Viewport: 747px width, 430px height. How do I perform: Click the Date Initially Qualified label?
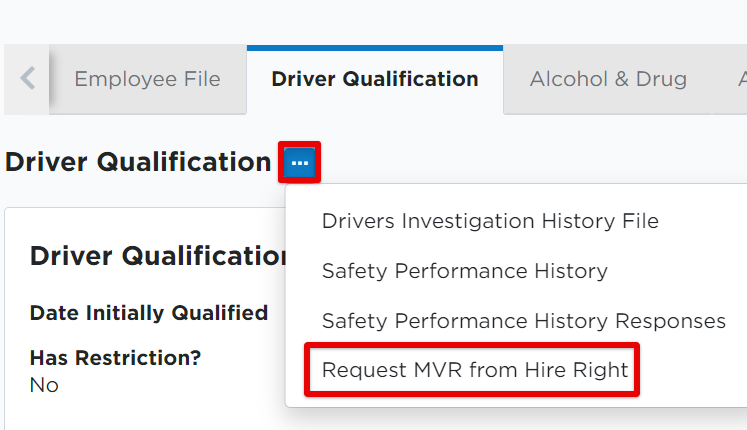point(148,313)
